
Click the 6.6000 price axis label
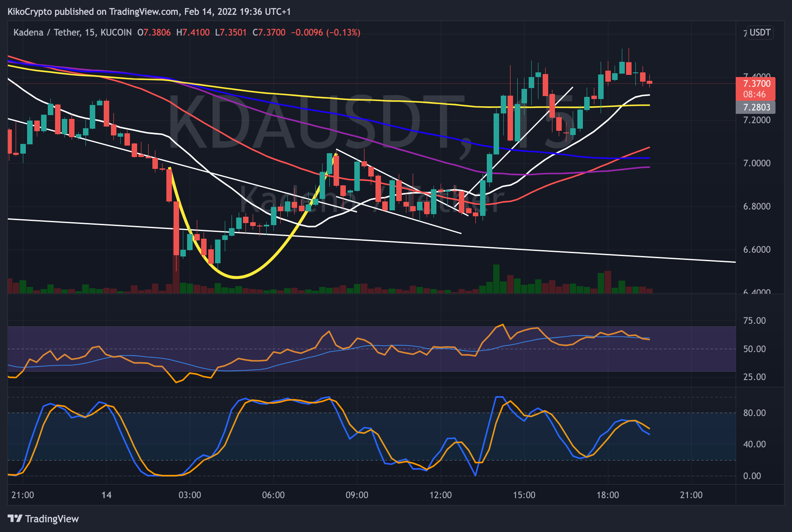(x=757, y=249)
